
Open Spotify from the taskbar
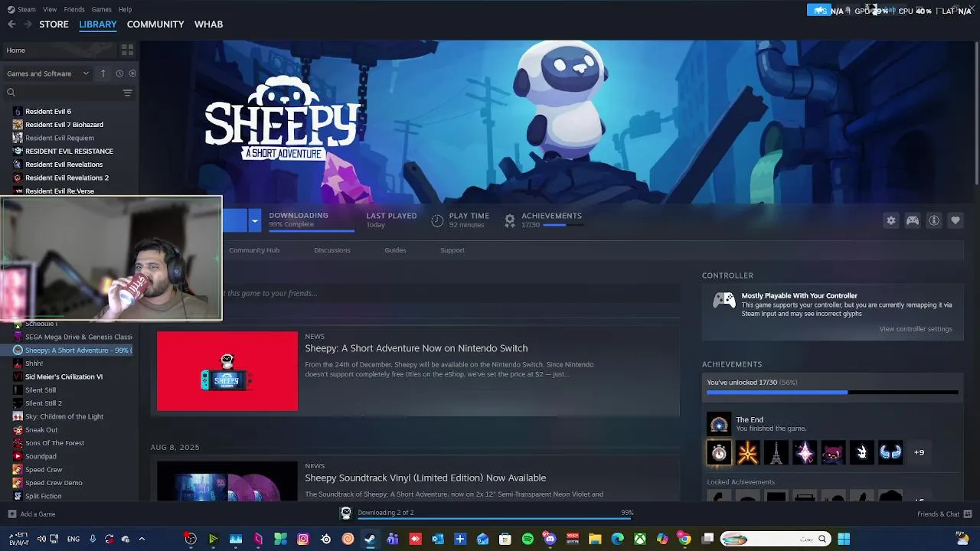pos(528,540)
